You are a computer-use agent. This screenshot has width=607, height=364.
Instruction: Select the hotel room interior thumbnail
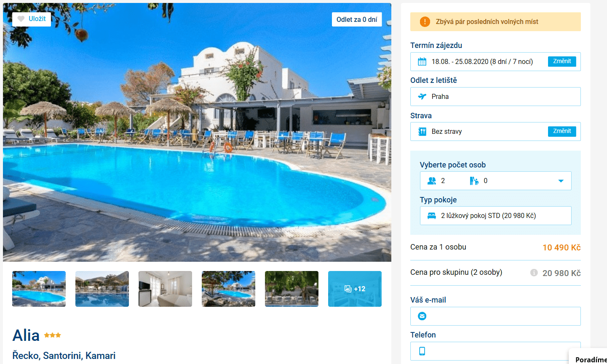[x=165, y=289]
